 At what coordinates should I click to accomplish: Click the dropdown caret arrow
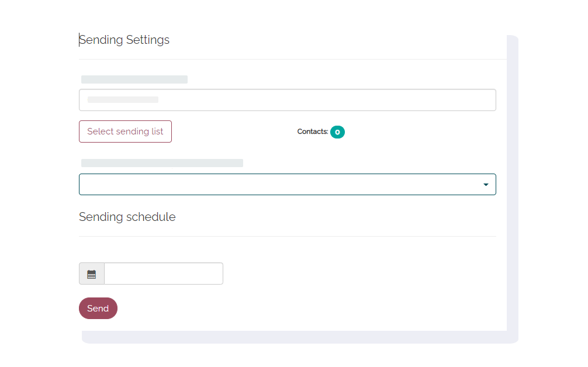[x=486, y=185]
